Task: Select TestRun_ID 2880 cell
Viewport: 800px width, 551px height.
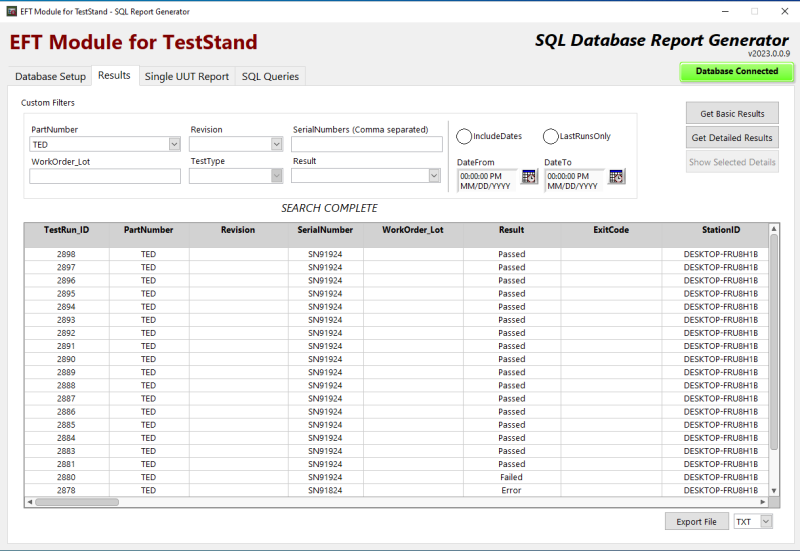Action: click(66, 478)
